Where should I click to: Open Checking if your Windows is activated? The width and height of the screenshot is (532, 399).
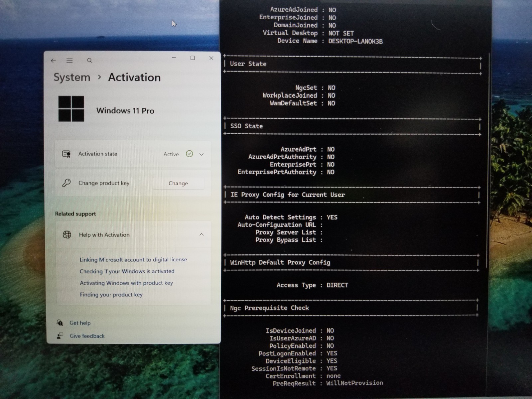pyautogui.click(x=127, y=271)
